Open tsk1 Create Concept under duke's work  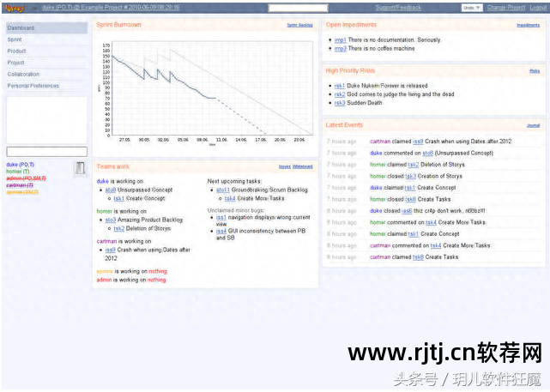(x=119, y=199)
